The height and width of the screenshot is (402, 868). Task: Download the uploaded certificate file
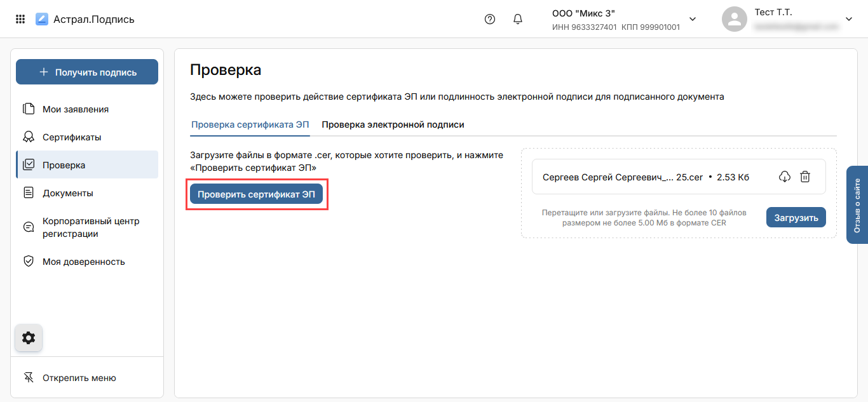click(x=784, y=177)
